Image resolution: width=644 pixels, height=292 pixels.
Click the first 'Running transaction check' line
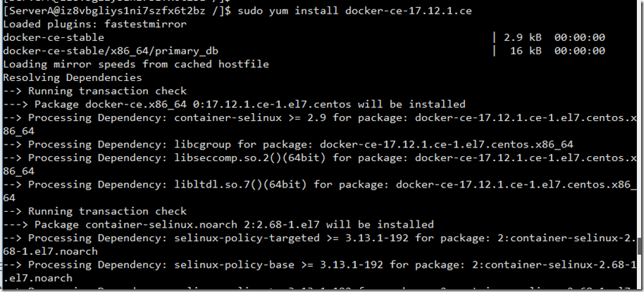95,91
